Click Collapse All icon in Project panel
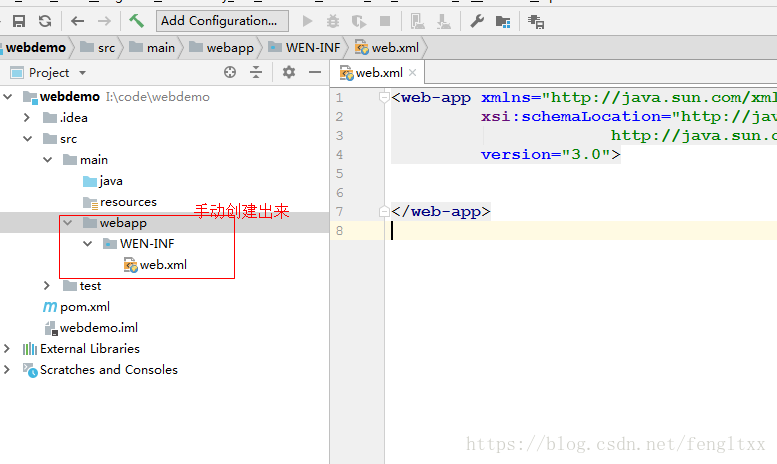Viewport: 777px width, 464px height. pos(256,72)
